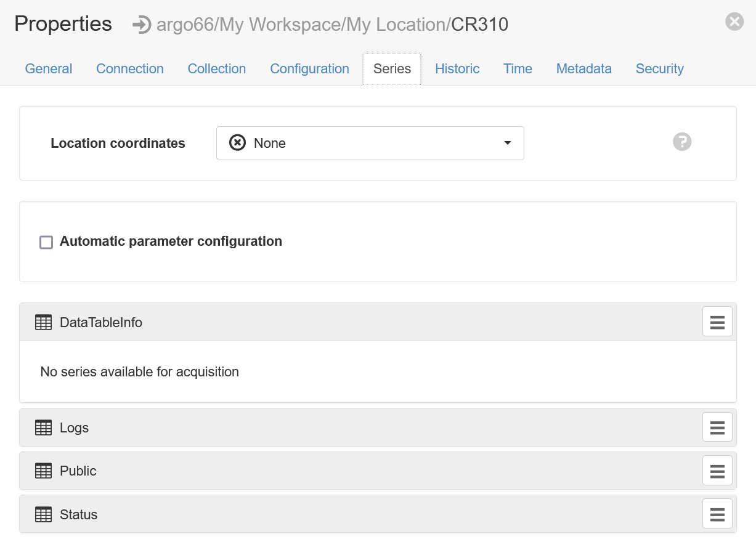Screen dimensions: 756x547
Task: Open the Metadata tab
Action: 584,68
